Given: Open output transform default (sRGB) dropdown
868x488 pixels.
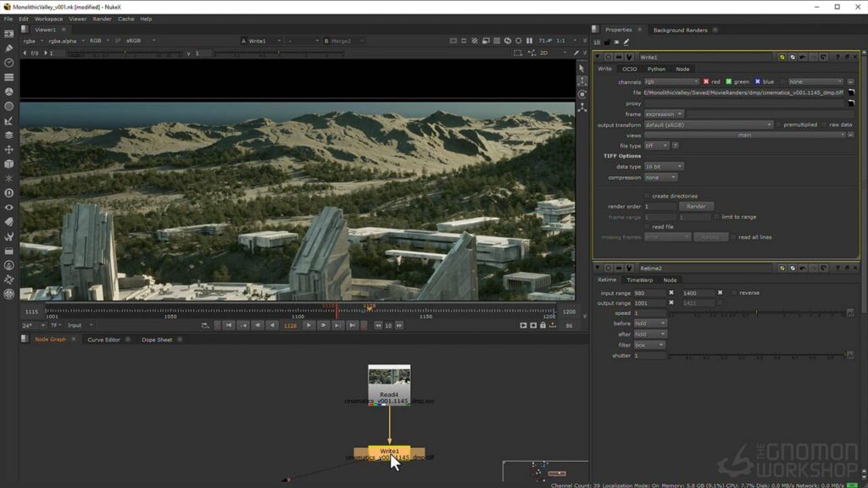Looking at the screenshot, I should (x=708, y=125).
